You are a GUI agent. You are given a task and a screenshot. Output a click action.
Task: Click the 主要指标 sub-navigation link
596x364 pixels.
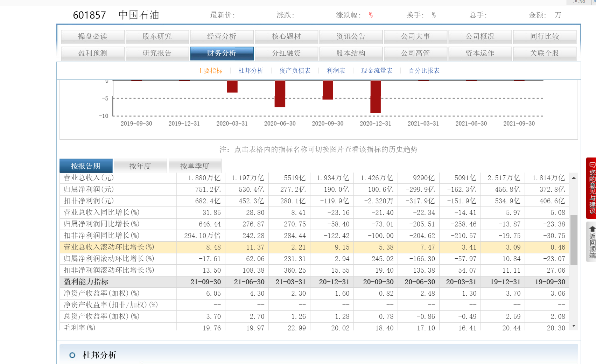click(x=210, y=71)
